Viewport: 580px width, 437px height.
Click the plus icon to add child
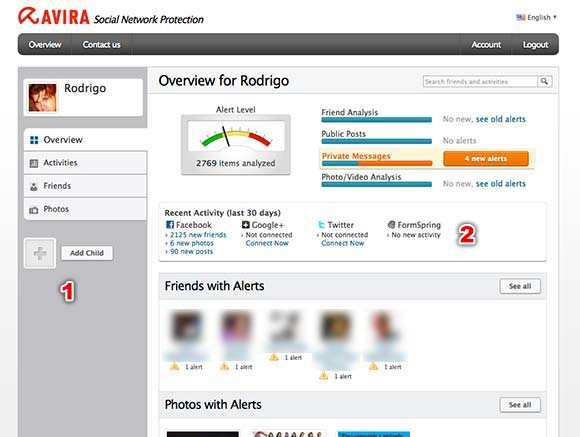[40, 253]
